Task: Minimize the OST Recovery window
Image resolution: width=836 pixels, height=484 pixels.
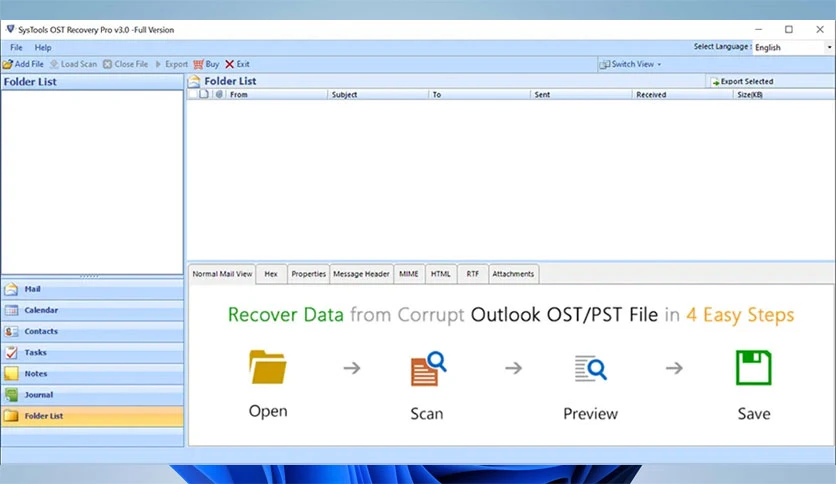Action: (758, 29)
